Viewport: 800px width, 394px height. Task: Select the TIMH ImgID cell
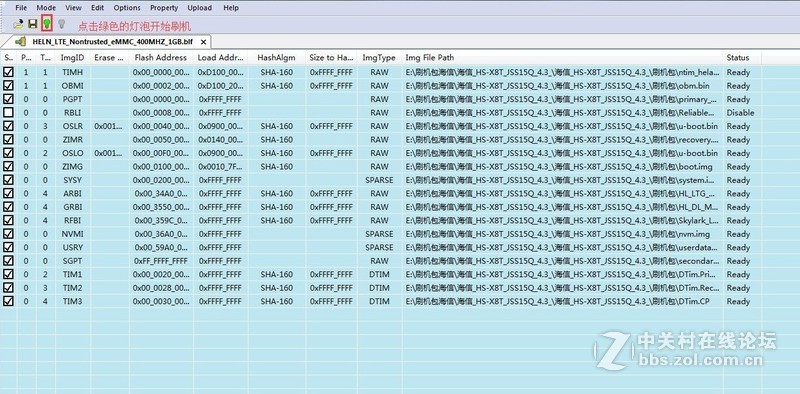click(72, 72)
